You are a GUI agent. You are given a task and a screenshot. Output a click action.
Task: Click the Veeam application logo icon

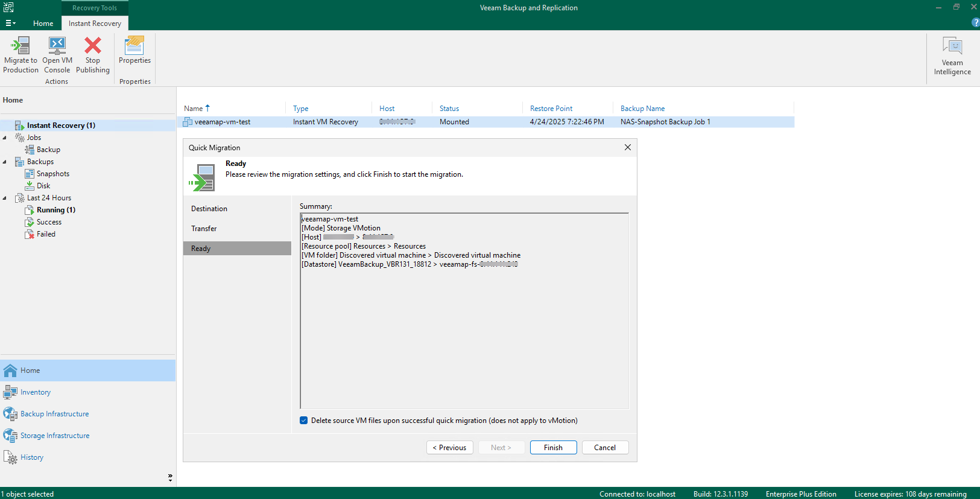click(8, 7)
